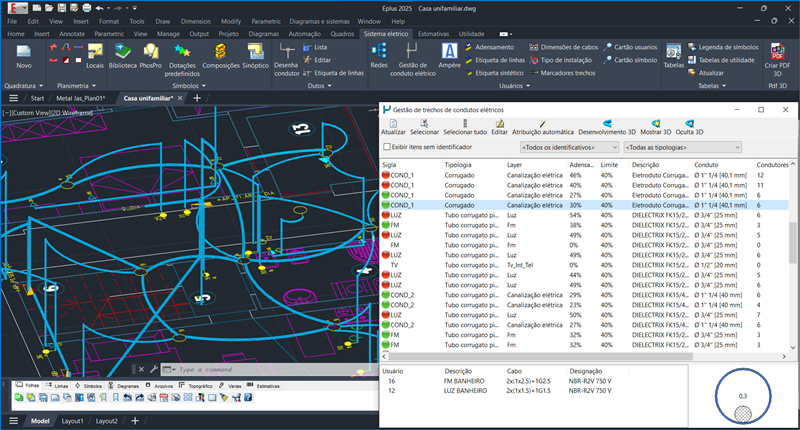
Task: Open Gestão de conduto elétrico
Action: [413, 60]
